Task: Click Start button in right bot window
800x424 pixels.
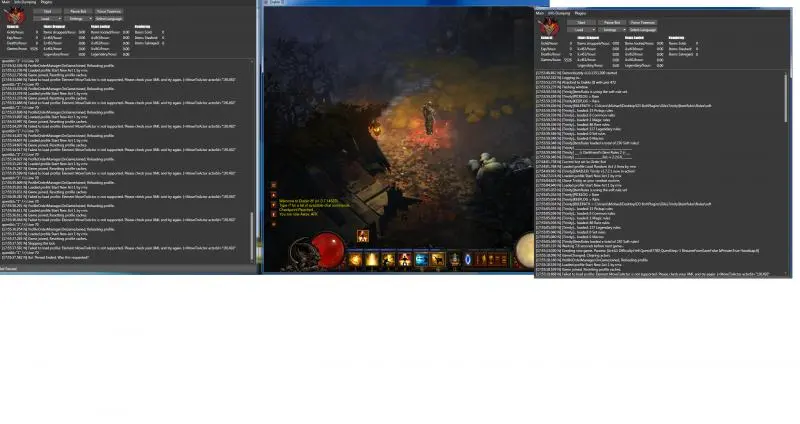Action: tap(581, 22)
